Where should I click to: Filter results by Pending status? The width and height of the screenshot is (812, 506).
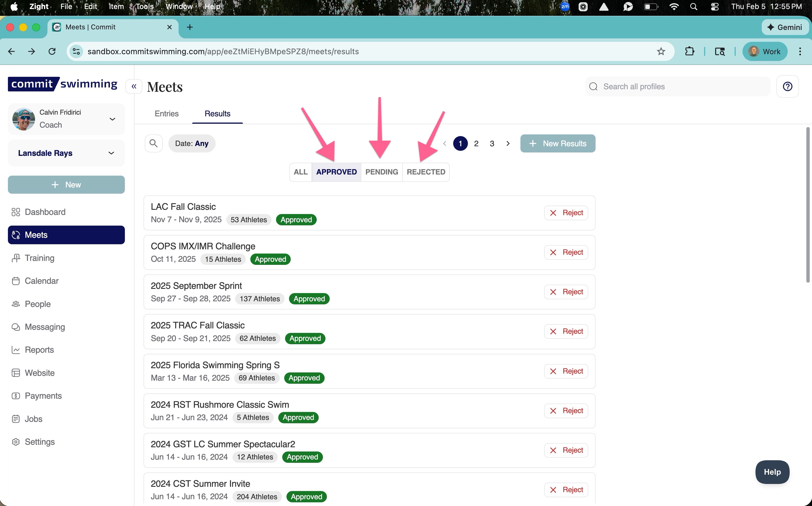point(381,172)
